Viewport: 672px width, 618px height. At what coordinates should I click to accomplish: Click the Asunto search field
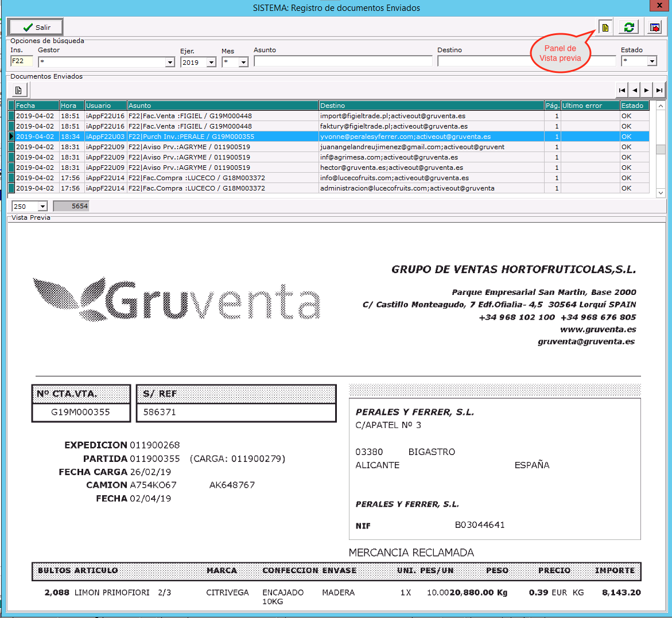pos(343,61)
